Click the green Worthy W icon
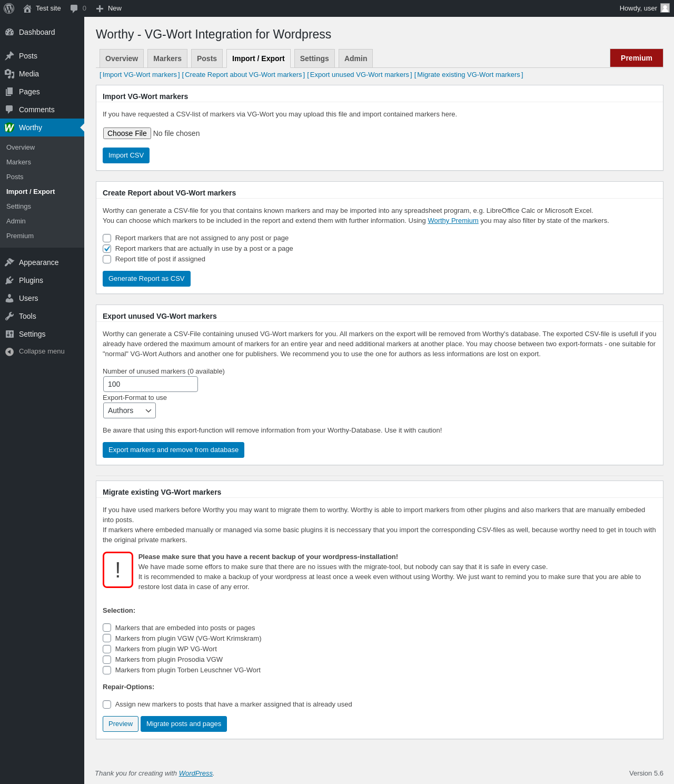Image resolution: width=674 pixels, height=784 pixels. point(9,128)
